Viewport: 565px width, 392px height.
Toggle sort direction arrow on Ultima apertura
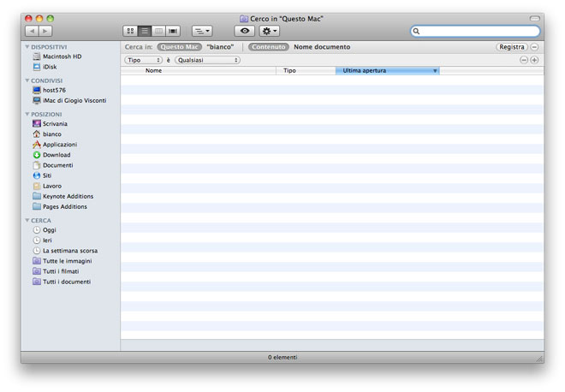pyautogui.click(x=435, y=71)
